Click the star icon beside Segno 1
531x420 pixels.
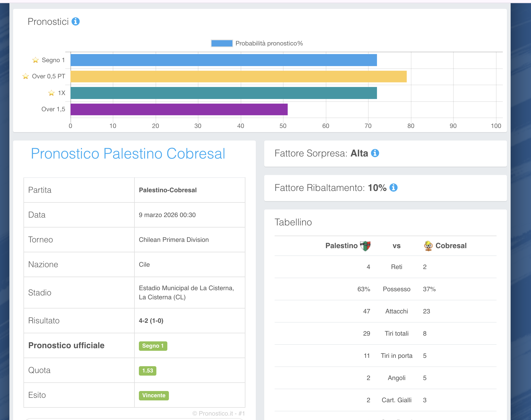tap(36, 60)
